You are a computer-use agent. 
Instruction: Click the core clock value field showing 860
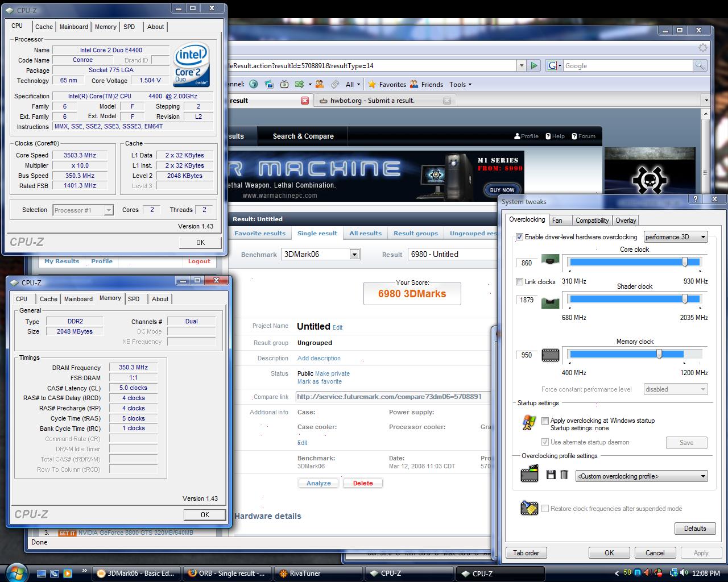(526, 263)
